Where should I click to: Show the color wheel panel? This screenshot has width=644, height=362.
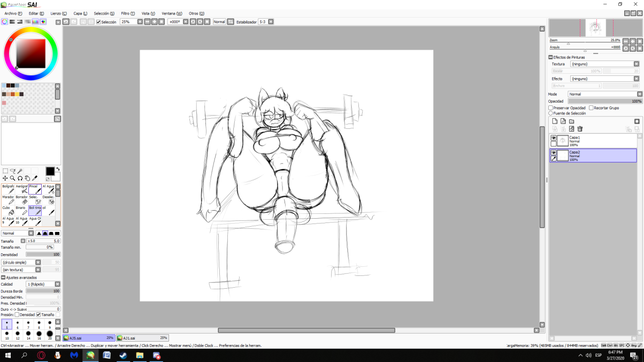(4, 22)
